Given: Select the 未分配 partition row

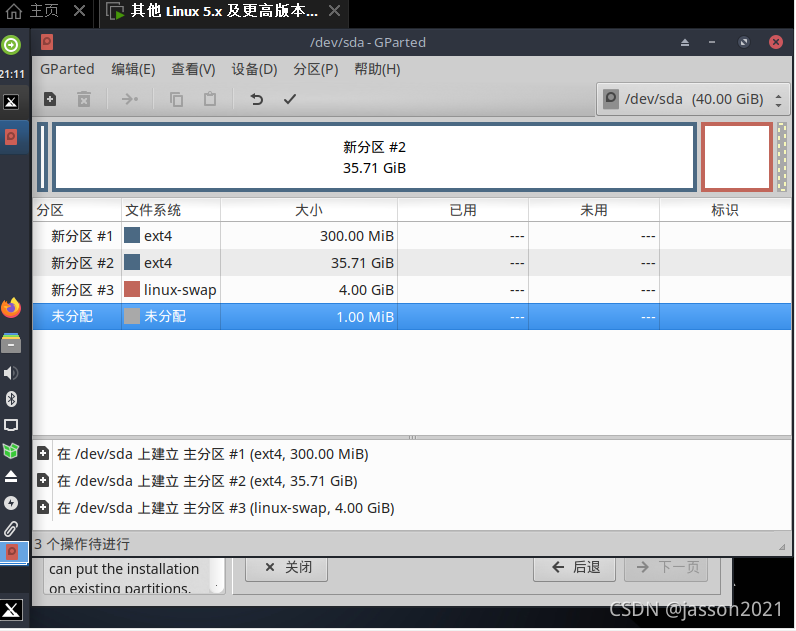Looking at the screenshot, I should coord(412,317).
